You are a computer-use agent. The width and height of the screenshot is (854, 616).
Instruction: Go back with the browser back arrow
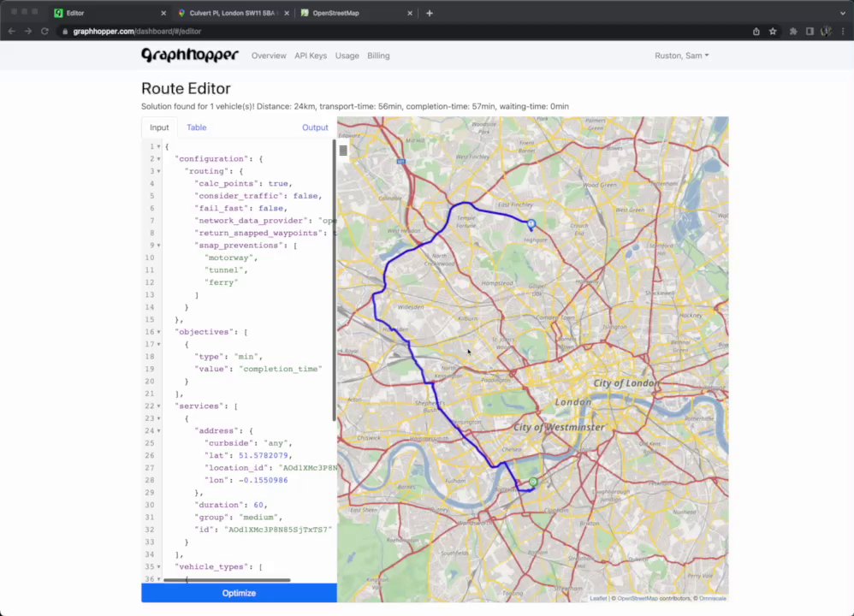(11, 32)
